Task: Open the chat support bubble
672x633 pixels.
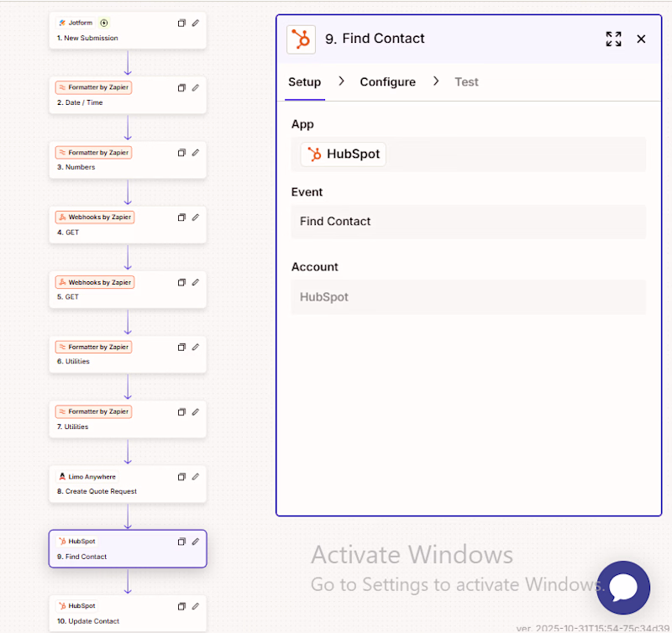Action: tap(623, 588)
